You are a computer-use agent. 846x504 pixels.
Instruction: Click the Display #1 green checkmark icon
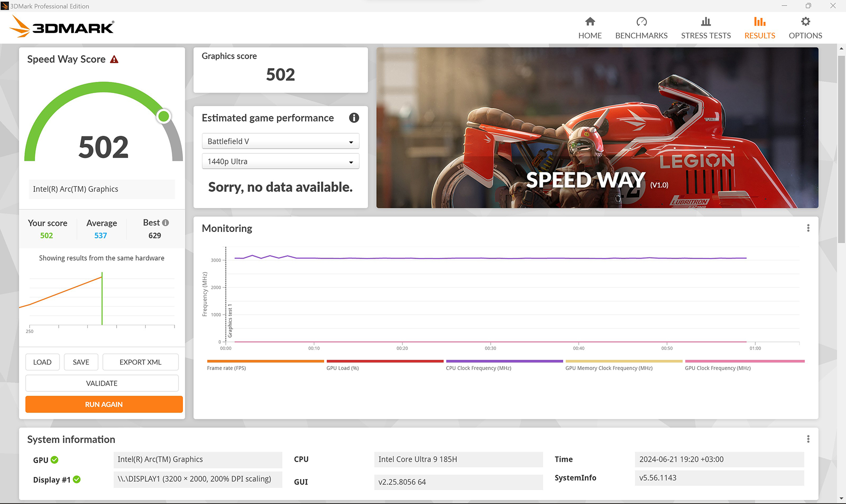(77, 480)
